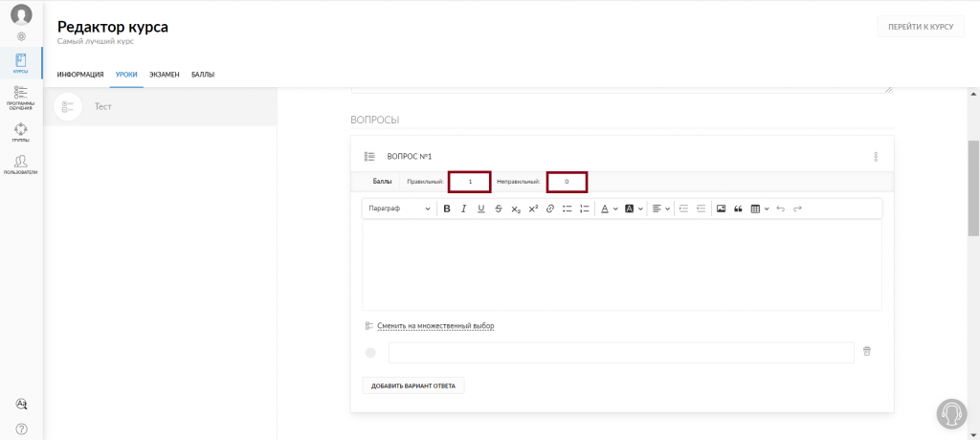980x440 pixels.
Task: Click Сменить на множественный выбор link
Action: pyautogui.click(x=435, y=326)
